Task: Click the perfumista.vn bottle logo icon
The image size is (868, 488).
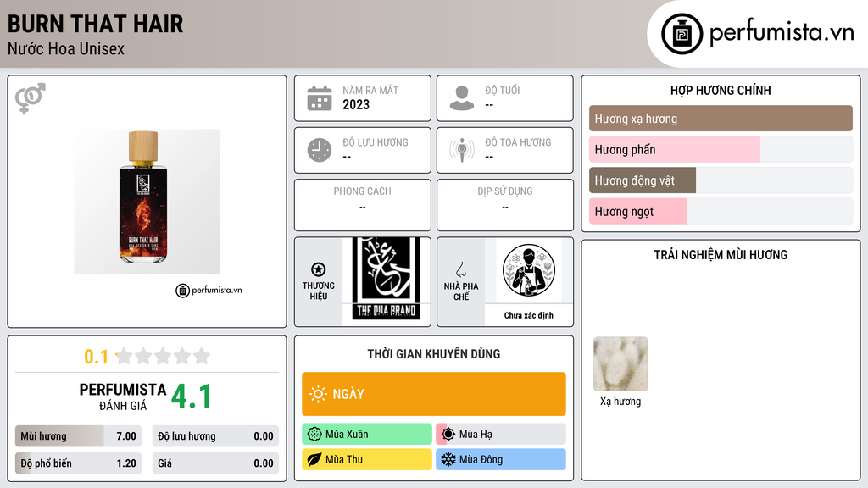Action: [682, 34]
